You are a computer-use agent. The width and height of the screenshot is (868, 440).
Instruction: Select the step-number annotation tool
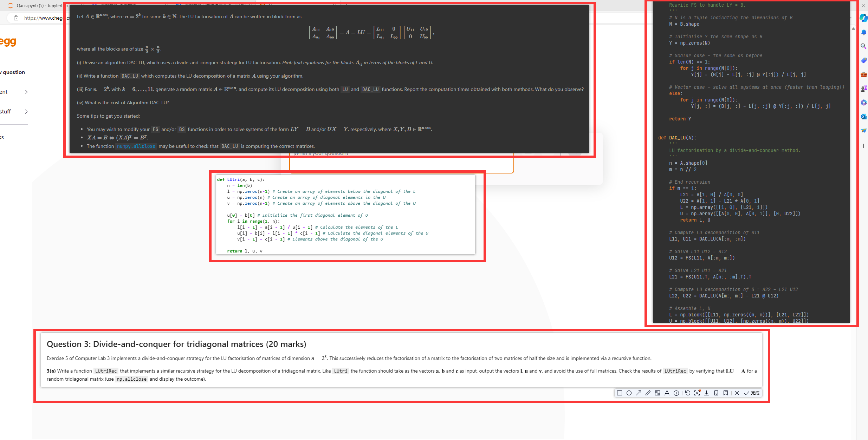pyautogui.click(x=676, y=393)
